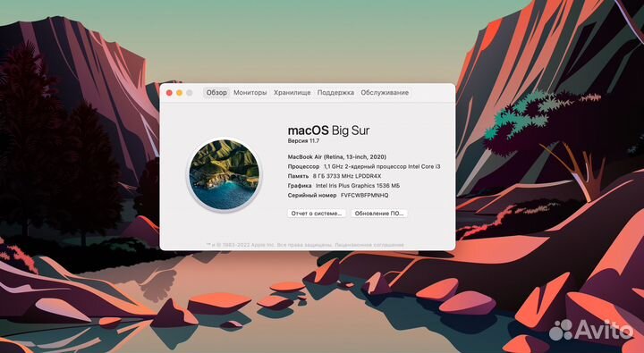The height and width of the screenshot is (353, 644).
Task: Click the MacBook Air (Retina, 13-inch, 2020) line
Action: [x=337, y=156]
